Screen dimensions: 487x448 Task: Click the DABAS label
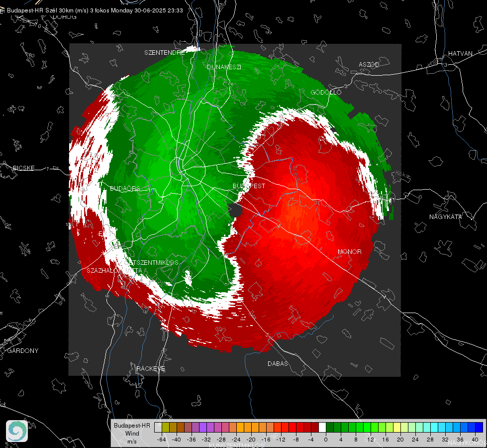pos(278,363)
